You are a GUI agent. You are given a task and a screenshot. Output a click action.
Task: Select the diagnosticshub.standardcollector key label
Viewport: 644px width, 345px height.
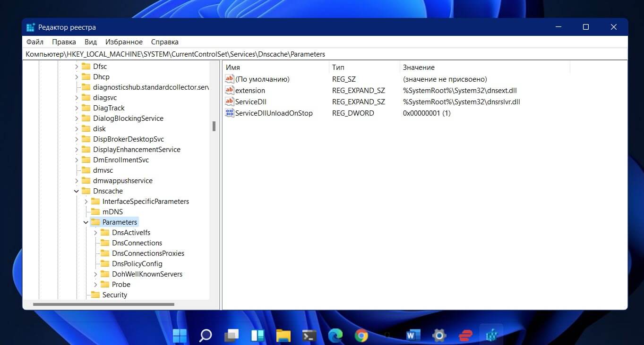point(151,87)
